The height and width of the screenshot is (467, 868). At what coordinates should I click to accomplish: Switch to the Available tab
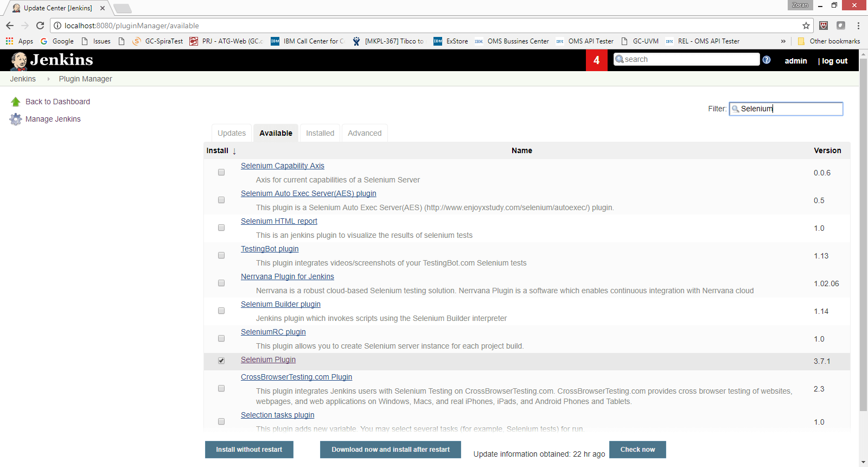[x=276, y=133]
